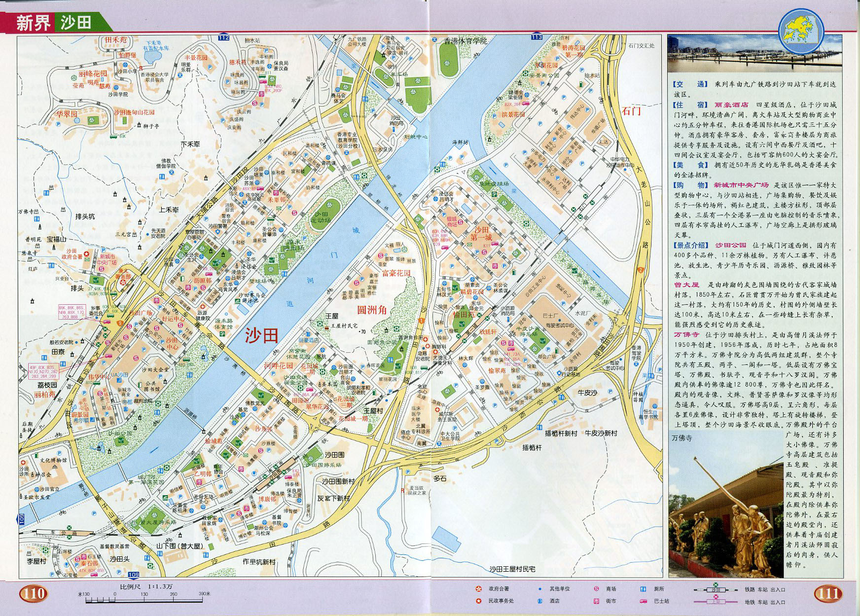860x616 pixels.
Task: Jump to adjoining page marker 112
Action: (223, 38)
